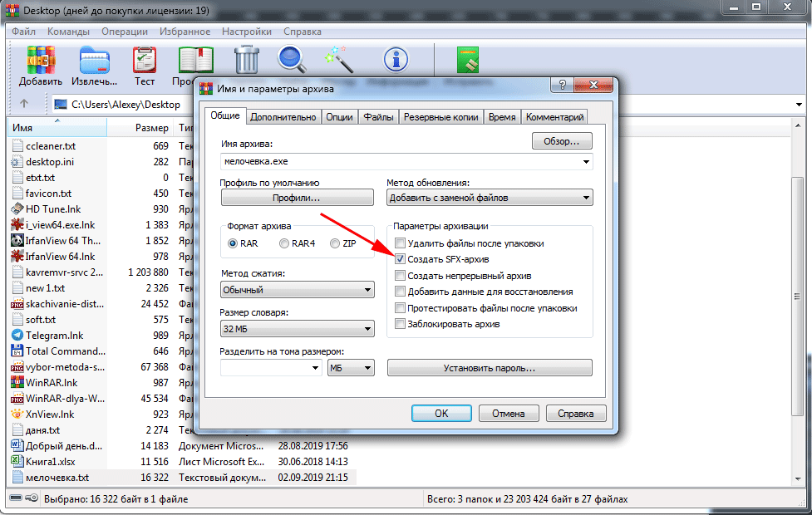The image size is (812, 515).
Task: Click the delete trash bin toolbar icon
Action: coord(247,60)
